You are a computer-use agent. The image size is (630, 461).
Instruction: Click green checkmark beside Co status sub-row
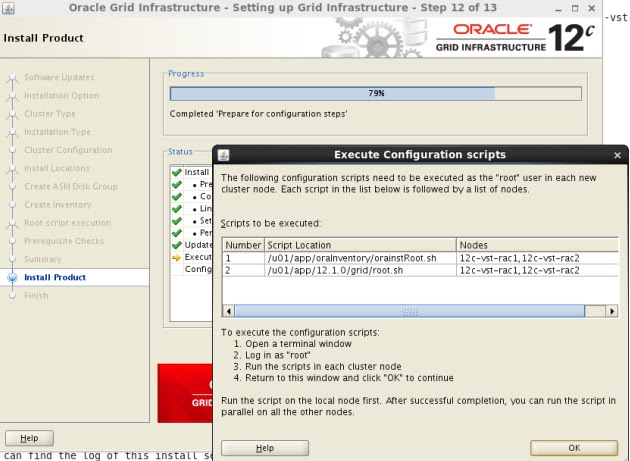click(x=177, y=197)
